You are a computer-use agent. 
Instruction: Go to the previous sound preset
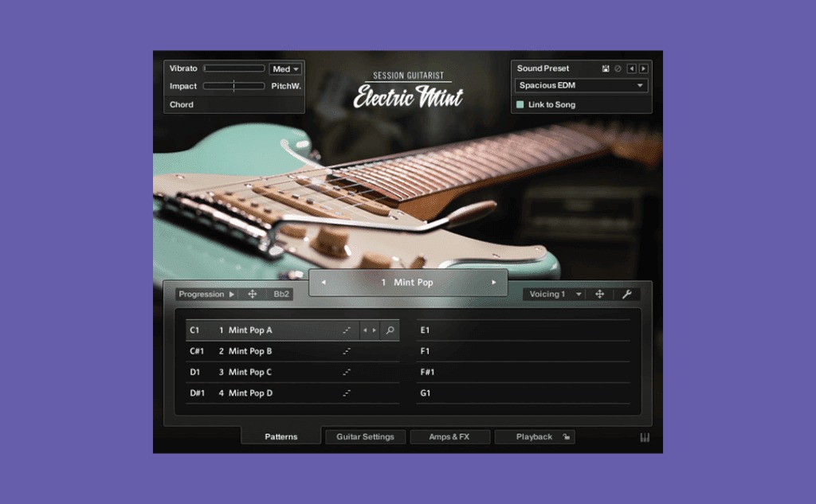coord(631,69)
